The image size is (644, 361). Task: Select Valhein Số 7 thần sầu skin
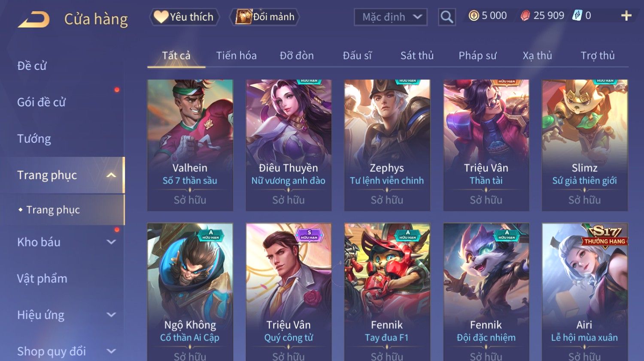click(x=190, y=145)
